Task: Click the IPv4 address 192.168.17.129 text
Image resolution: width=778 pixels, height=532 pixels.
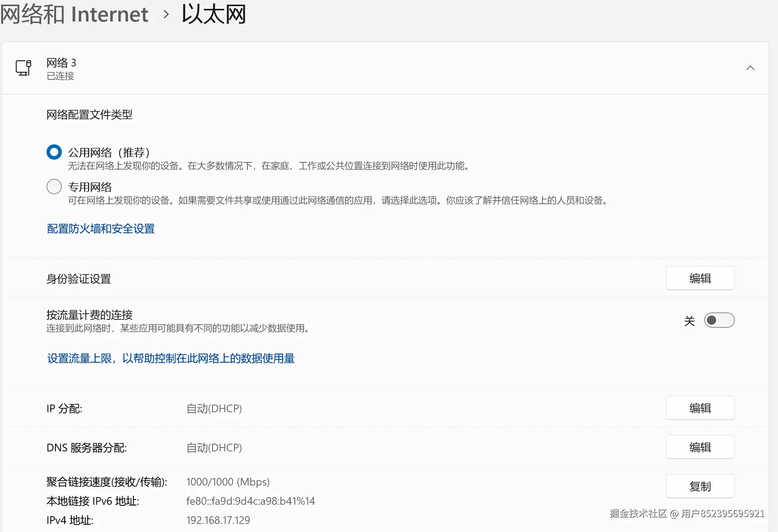Action: [x=218, y=520]
